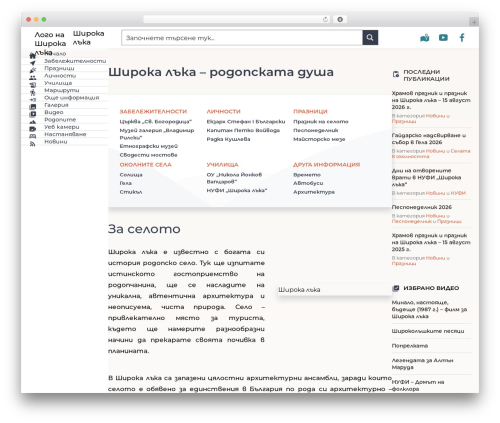Click the play icon beside Видео
The image size is (500, 423).
32,114
